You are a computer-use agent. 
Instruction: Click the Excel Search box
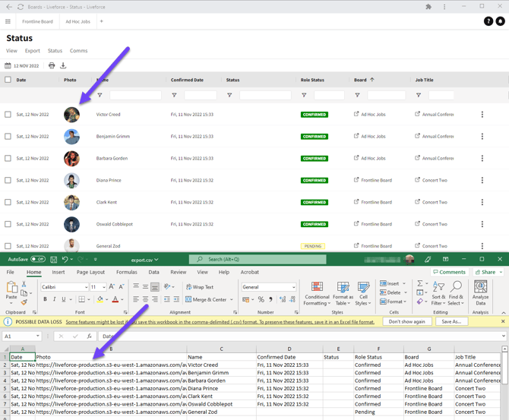[258, 259]
